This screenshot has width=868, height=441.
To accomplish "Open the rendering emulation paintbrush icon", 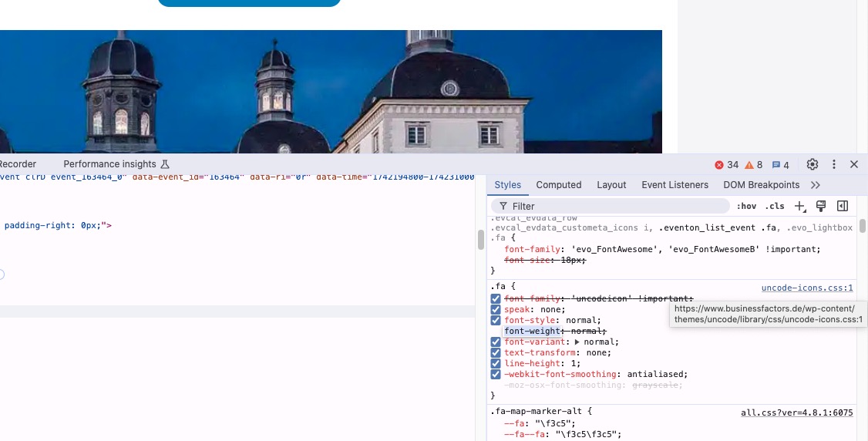I will pos(821,206).
